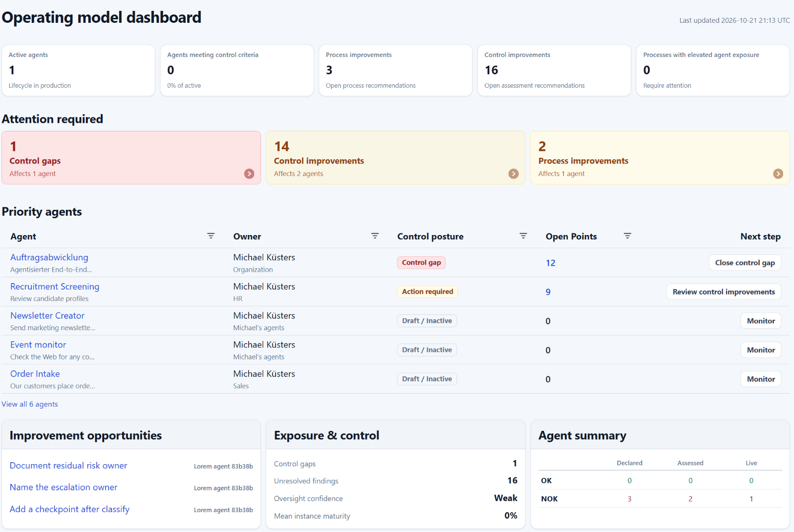Open the Newsletter Creator agent
Image resolution: width=794 pixels, height=532 pixels.
[x=47, y=315]
